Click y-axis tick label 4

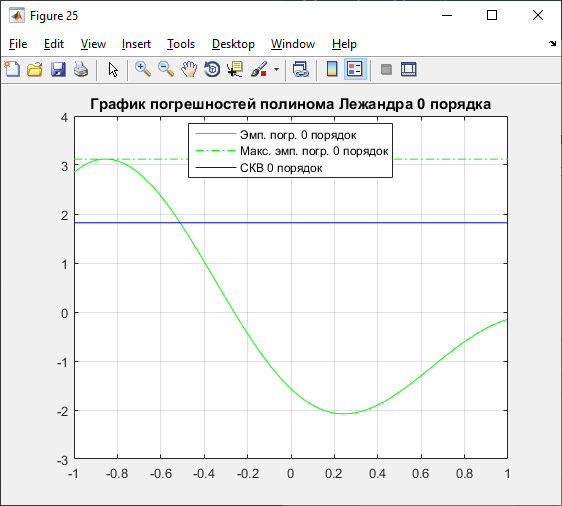point(64,118)
